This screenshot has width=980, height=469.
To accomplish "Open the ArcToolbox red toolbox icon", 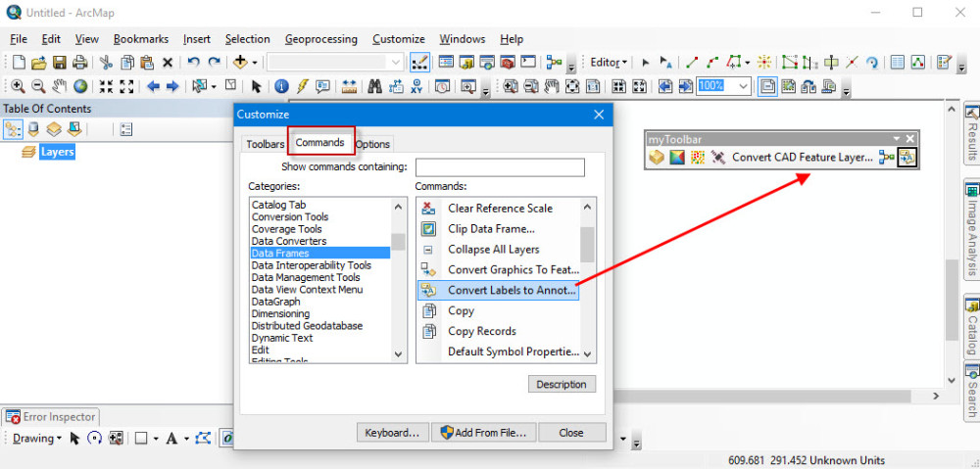I will point(508,63).
